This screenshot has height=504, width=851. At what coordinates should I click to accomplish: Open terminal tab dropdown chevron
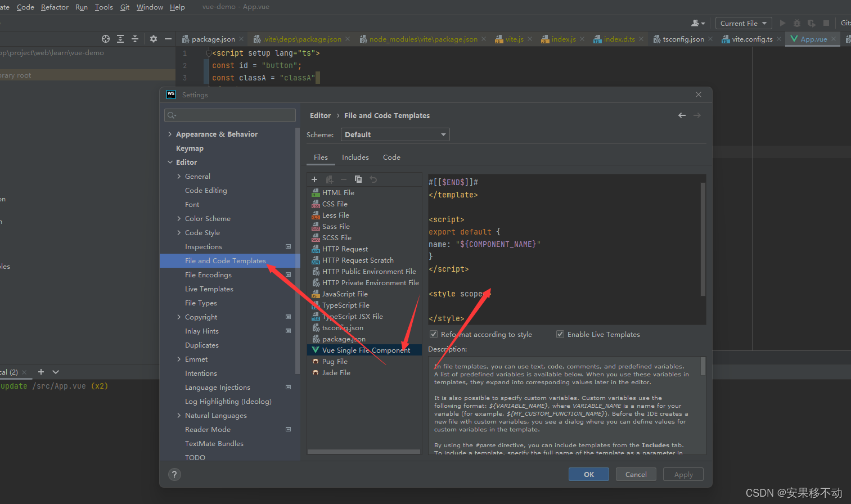[56, 372]
